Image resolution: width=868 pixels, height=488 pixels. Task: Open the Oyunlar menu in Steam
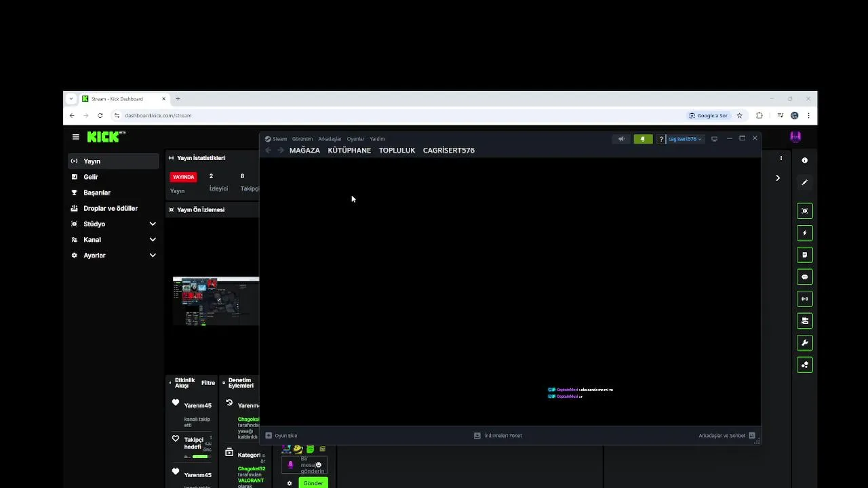point(355,139)
